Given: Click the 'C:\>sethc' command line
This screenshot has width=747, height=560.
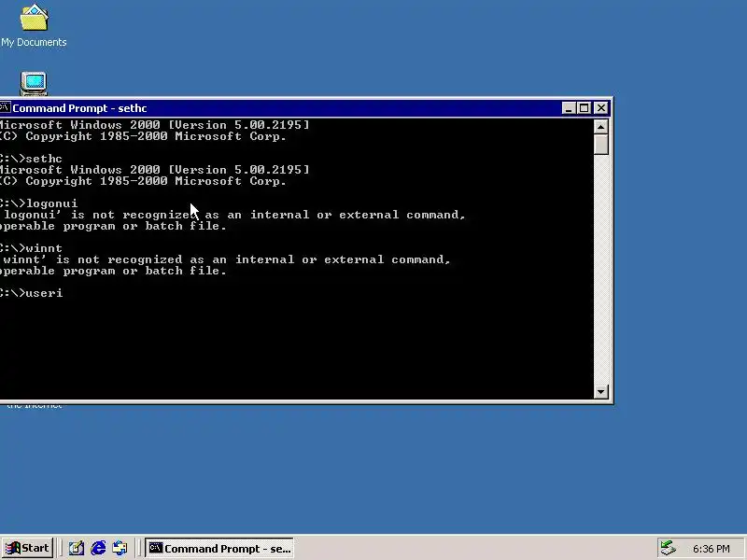Looking at the screenshot, I should (x=31, y=159).
